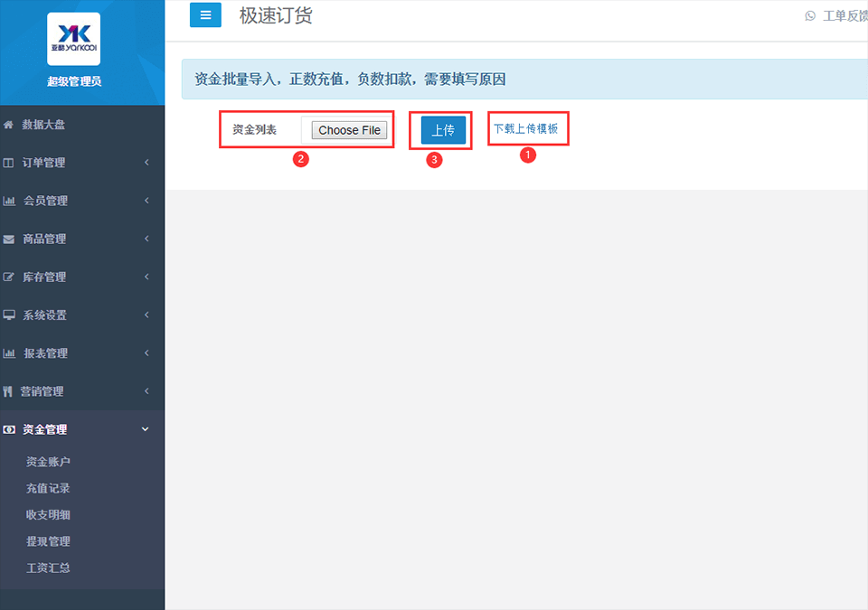Viewport: 868px width, 610px height.
Task: Expand the 库存管理 chevron
Action: point(146,277)
